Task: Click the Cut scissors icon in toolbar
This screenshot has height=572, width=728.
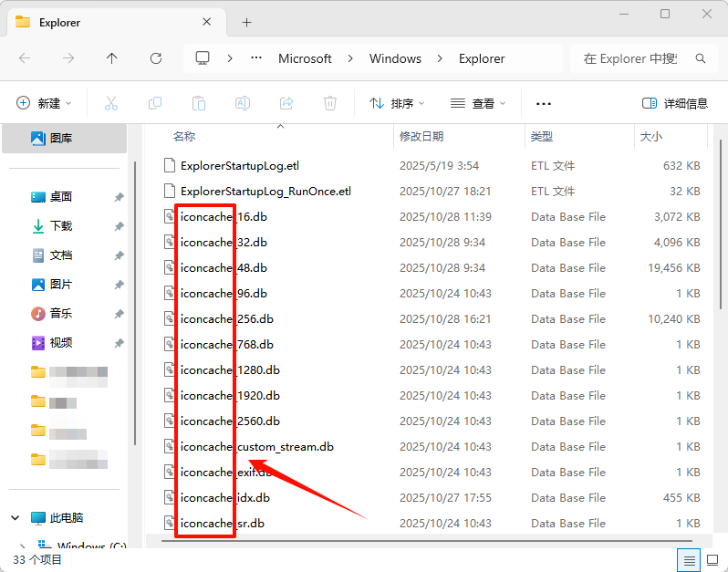Action: point(111,103)
